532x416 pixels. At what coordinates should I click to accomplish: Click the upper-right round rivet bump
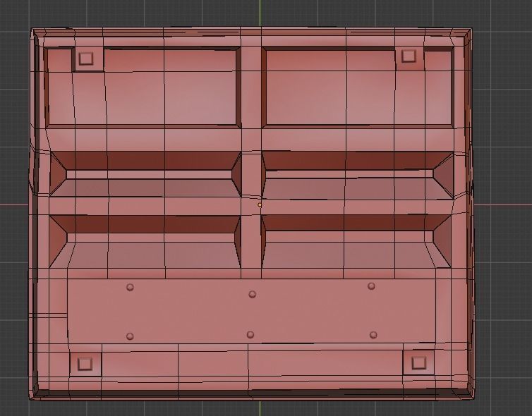tap(372, 286)
